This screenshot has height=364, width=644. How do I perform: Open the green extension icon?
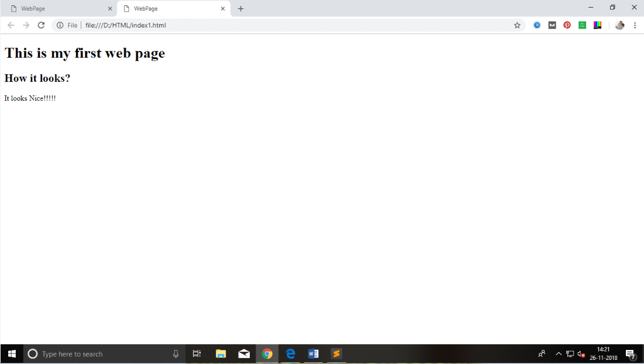point(583,25)
